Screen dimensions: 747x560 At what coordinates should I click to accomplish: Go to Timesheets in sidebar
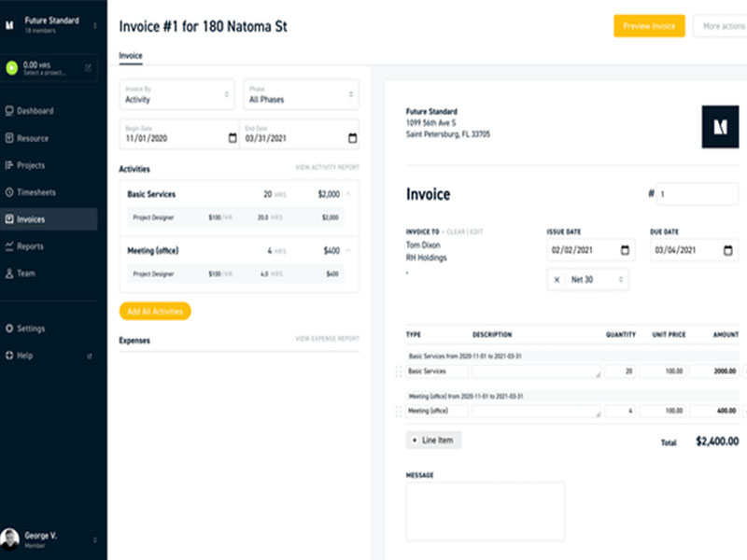click(36, 192)
